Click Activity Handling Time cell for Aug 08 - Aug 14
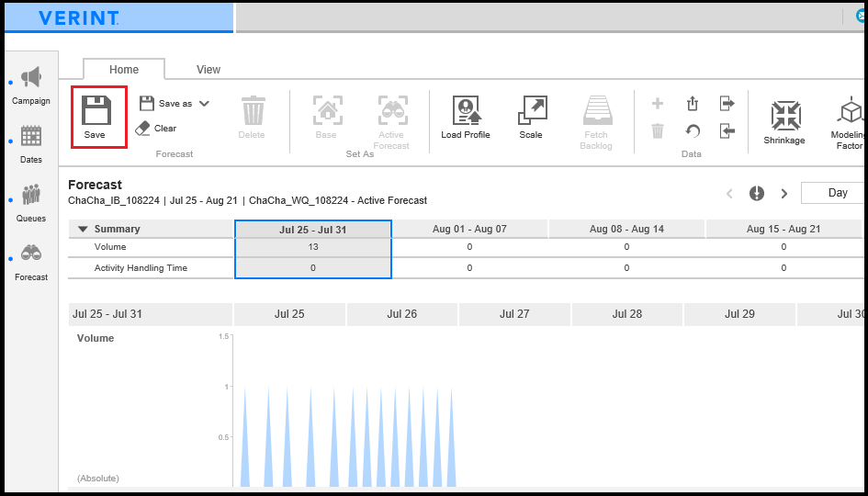 [626, 268]
